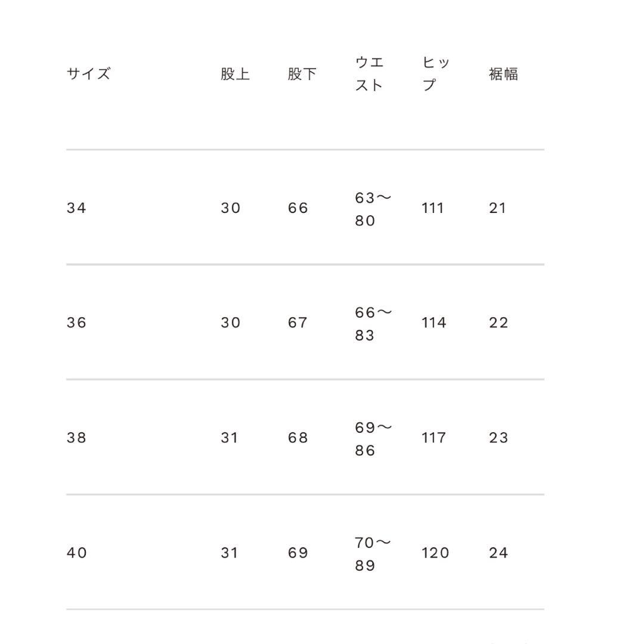
Task: Click inseam value 69
Action: point(298,553)
